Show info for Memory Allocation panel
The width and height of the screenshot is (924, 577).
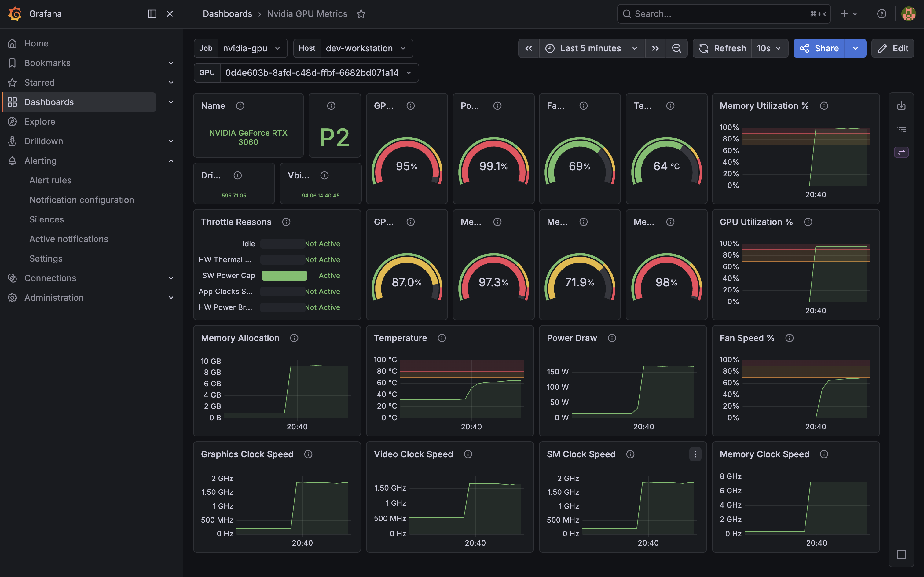pos(294,338)
